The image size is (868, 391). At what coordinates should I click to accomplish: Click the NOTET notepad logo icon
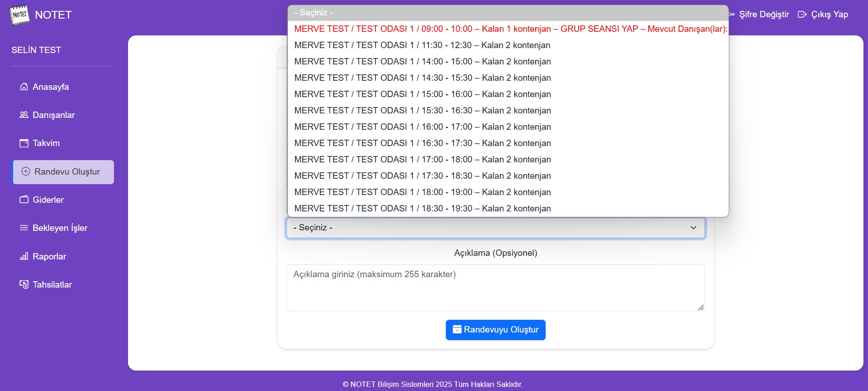[x=20, y=15]
